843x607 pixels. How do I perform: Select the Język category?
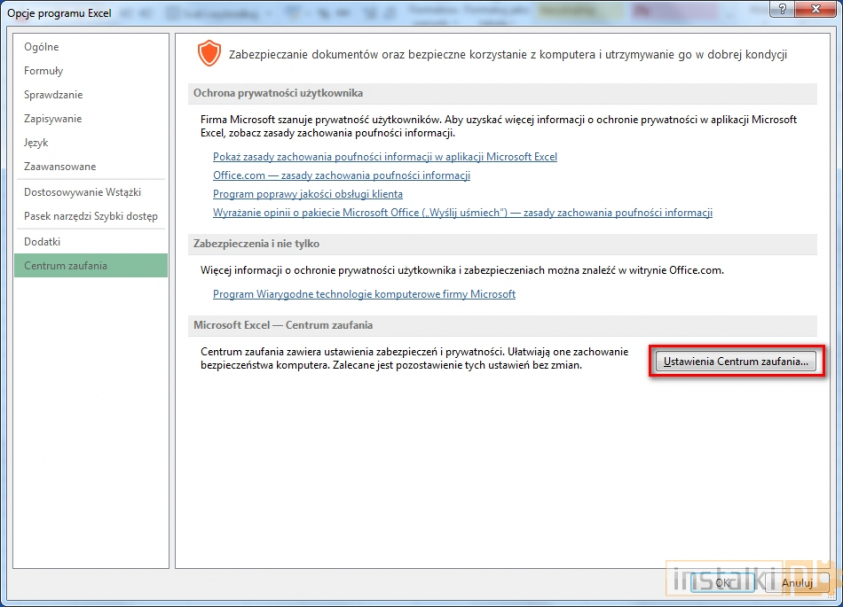pyautogui.click(x=36, y=143)
